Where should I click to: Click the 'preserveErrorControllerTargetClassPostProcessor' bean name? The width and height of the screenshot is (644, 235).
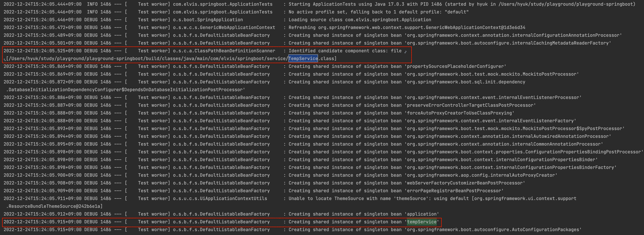click(470, 105)
